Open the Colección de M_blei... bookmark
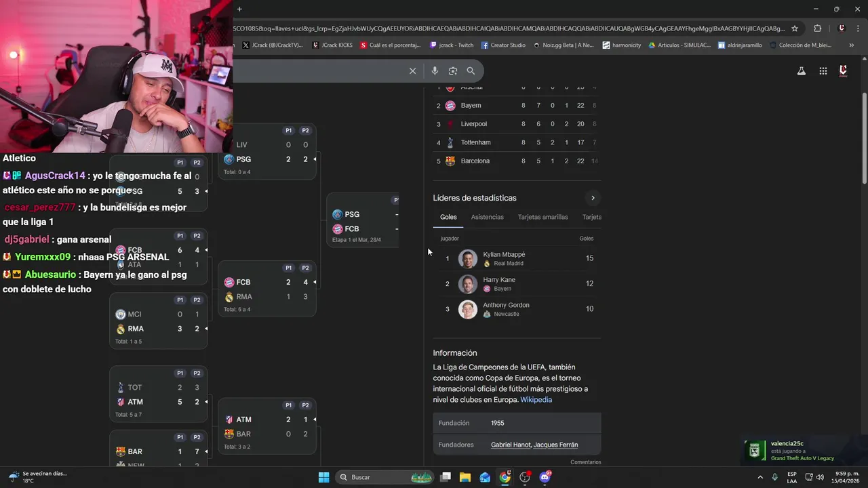Image resolution: width=868 pixels, height=488 pixels. click(x=800, y=45)
